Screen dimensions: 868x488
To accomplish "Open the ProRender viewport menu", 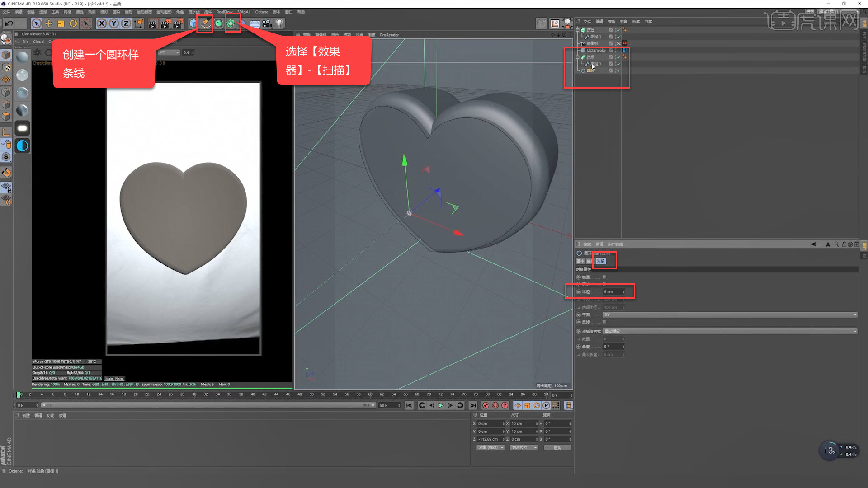I will point(389,35).
